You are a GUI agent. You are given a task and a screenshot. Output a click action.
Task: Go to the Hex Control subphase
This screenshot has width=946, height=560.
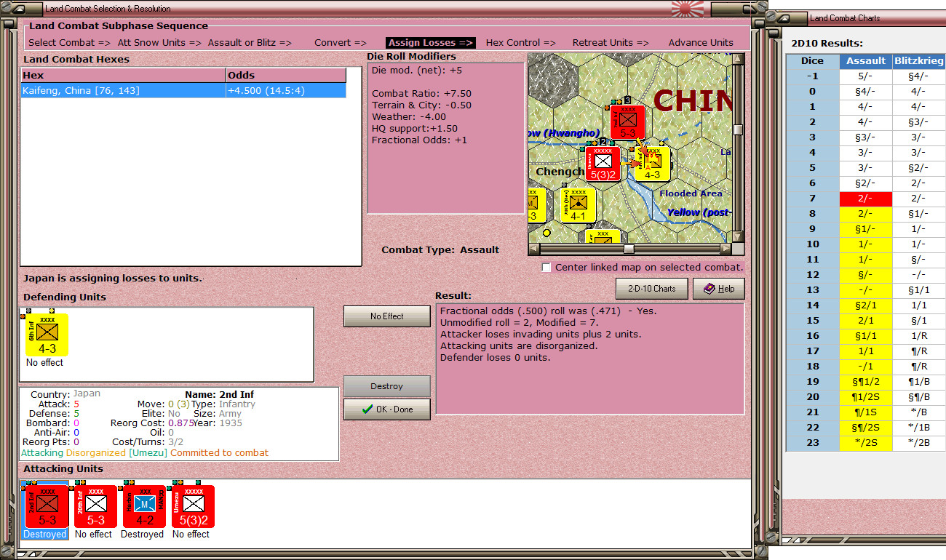pos(520,43)
